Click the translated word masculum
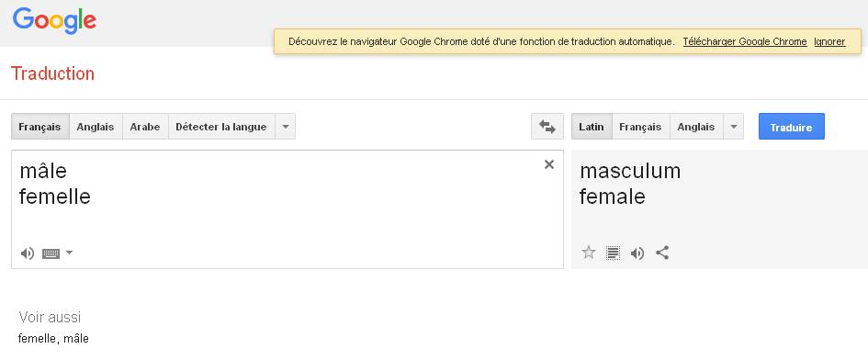 click(630, 171)
